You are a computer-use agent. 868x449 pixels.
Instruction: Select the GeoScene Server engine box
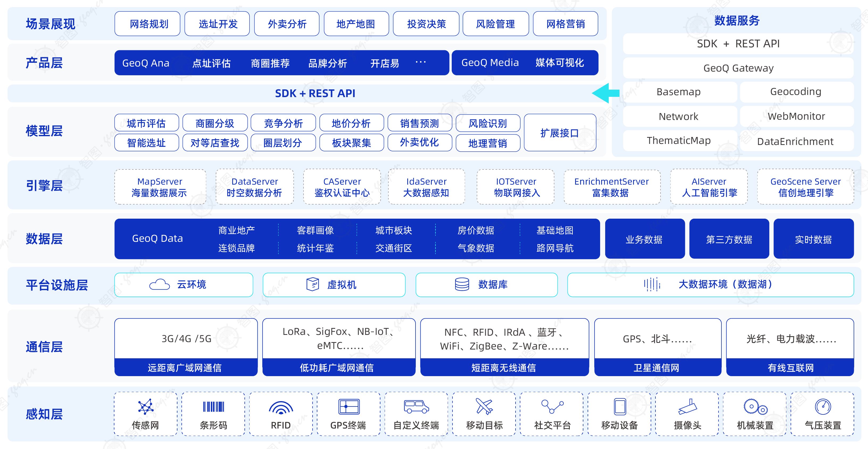805,187
